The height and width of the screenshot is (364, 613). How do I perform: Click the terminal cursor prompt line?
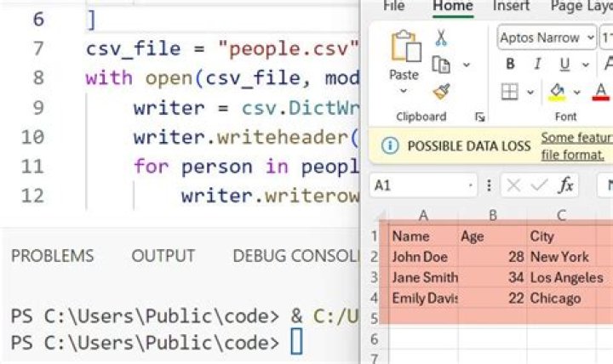coord(157,342)
